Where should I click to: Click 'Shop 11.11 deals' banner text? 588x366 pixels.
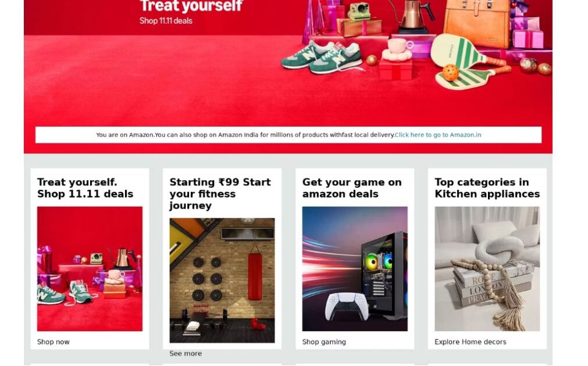tap(166, 21)
